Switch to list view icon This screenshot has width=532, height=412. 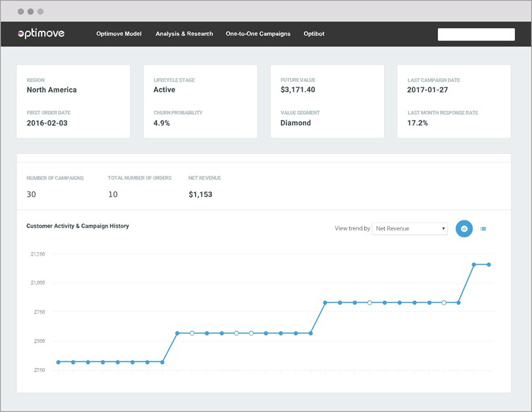pos(483,229)
